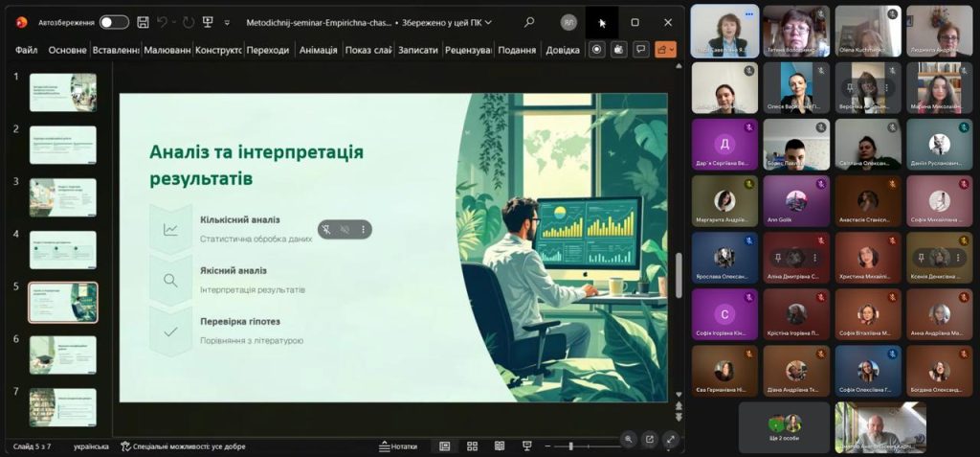
Task: Click the Record button icon in ribbon
Action: tap(597, 50)
